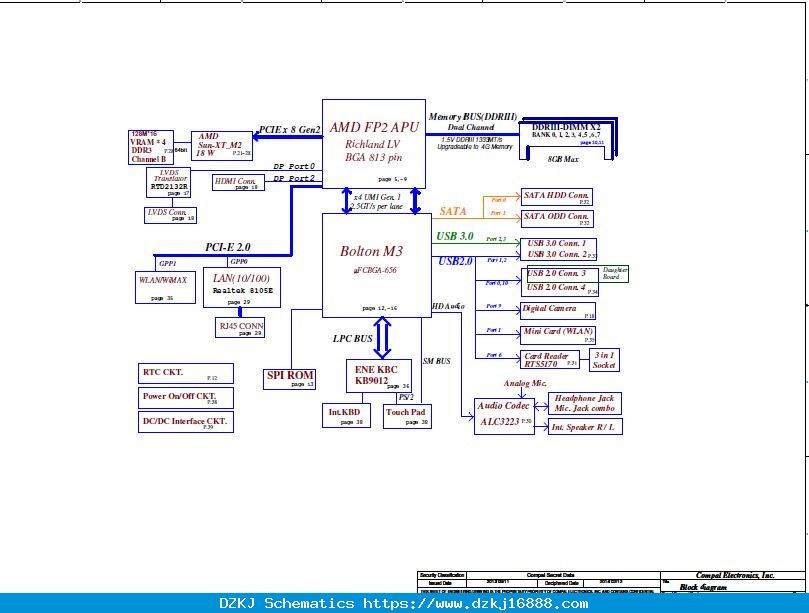Click the USB 3.0 Conn. 2 entry

click(557, 254)
